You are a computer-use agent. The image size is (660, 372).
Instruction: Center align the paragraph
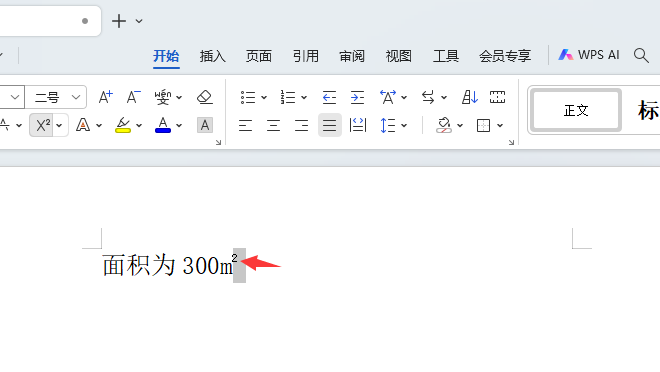pos(274,125)
